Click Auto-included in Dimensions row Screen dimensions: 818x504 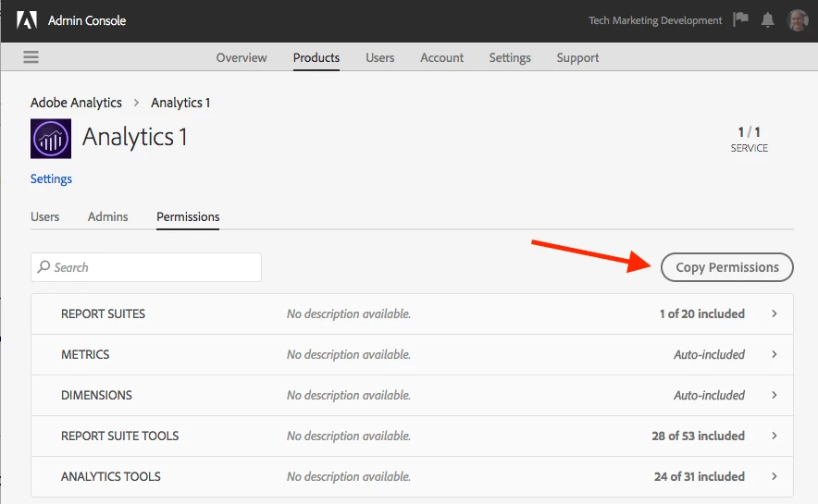[x=709, y=395]
